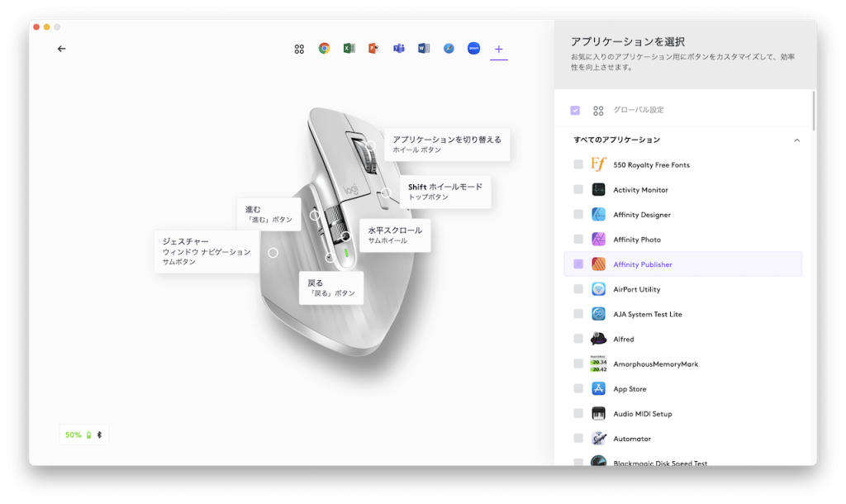
Task: Open the ジェスチャー thumb button settings
Action: point(207,251)
